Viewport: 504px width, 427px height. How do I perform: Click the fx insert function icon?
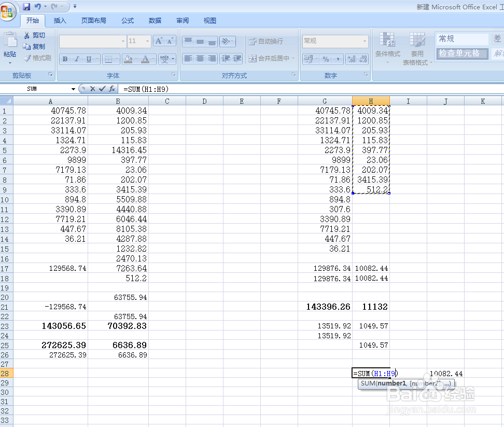[112, 89]
